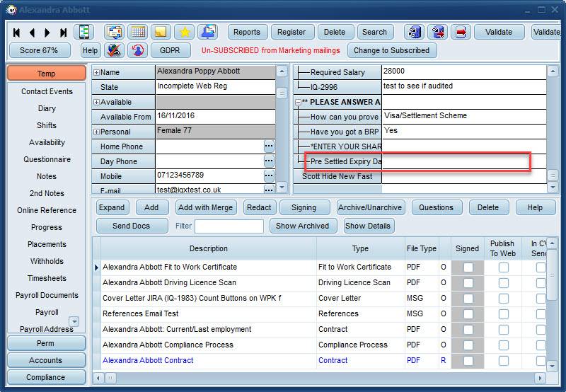Screen dimensions: 566x392
Task: Tick Signed for Alexandra Abbott Contract
Action: click(x=468, y=360)
